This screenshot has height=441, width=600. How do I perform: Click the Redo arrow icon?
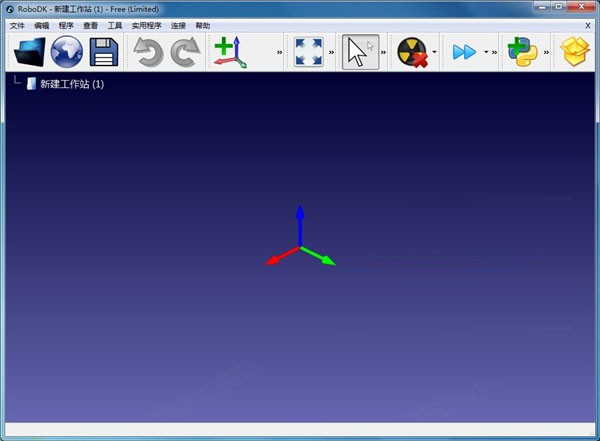(185, 51)
